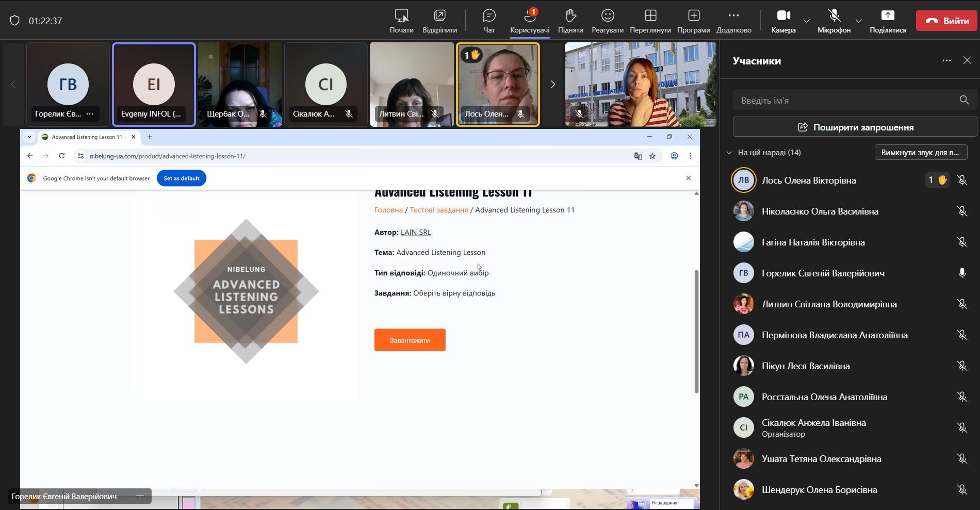Click the Поширити запрошення button
The width and height of the screenshot is (980, 510).
(x=855, y=127)
